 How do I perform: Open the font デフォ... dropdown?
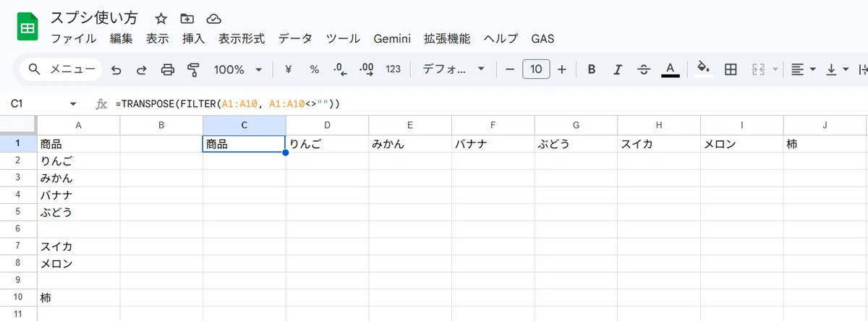pyautogui.click(x=454, y=69)
